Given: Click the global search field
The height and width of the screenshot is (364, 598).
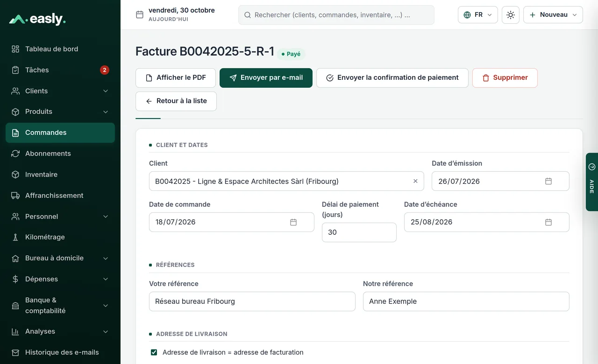Looking at the screenshot, I should click(336, 15).
